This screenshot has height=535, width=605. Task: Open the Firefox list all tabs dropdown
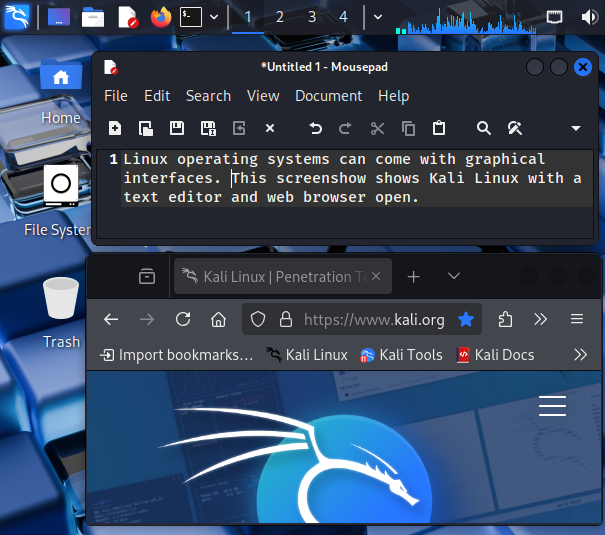454,276
